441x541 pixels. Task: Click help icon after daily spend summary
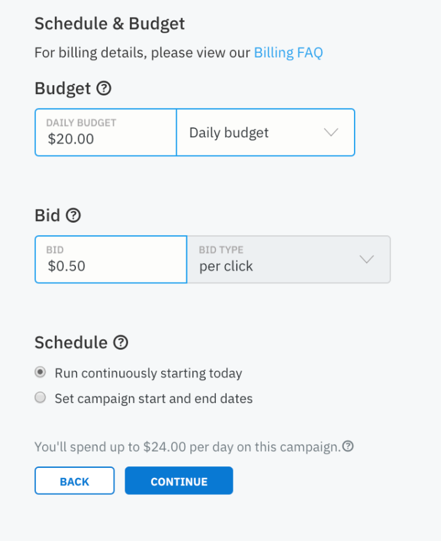(348, 446)
